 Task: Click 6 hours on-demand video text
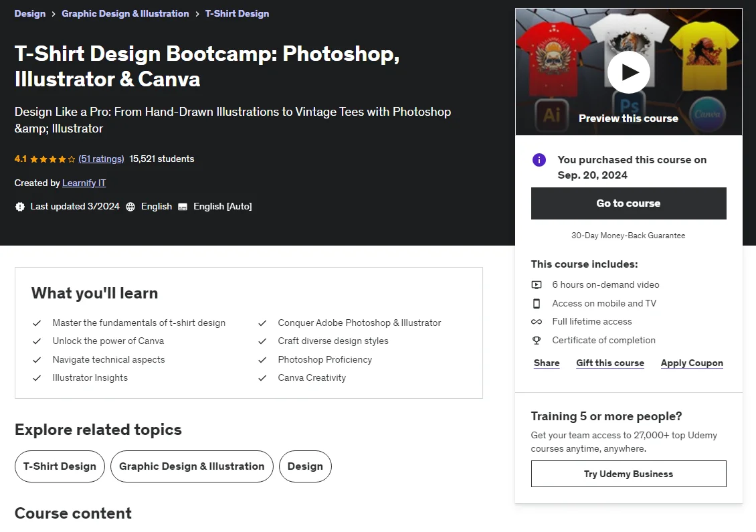[x=605, y=284]
